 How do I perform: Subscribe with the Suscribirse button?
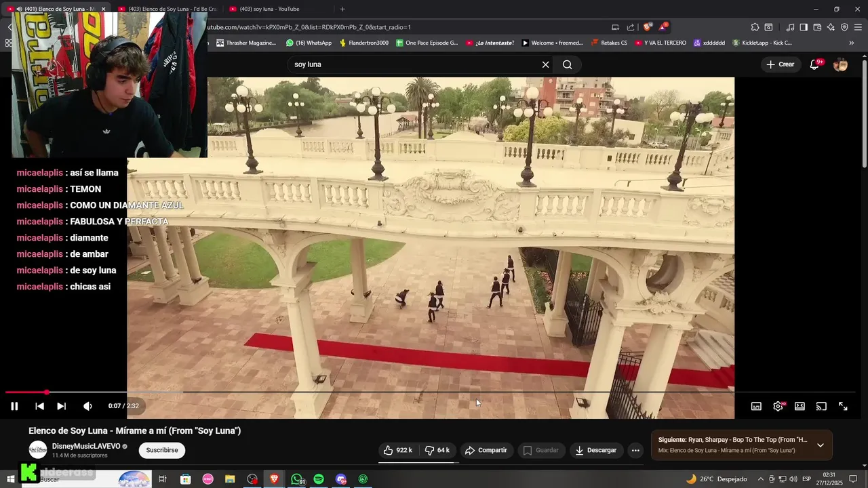click(162, 450)
